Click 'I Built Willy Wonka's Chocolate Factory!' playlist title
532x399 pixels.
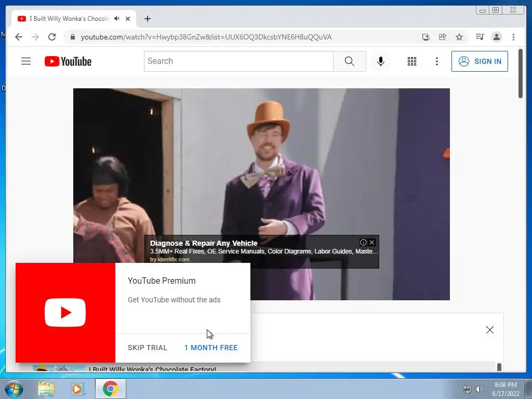tap(152, 369)
